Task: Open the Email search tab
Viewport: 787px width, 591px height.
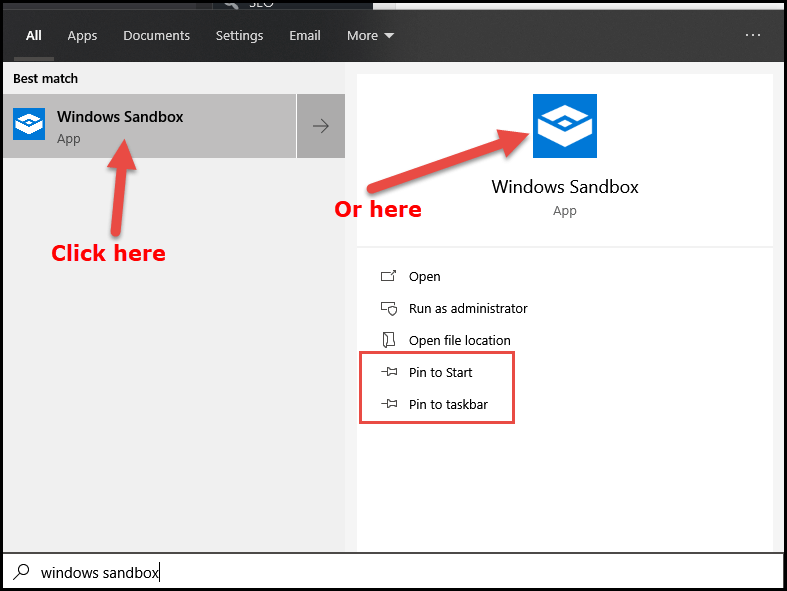Action: tap(305, 36)
